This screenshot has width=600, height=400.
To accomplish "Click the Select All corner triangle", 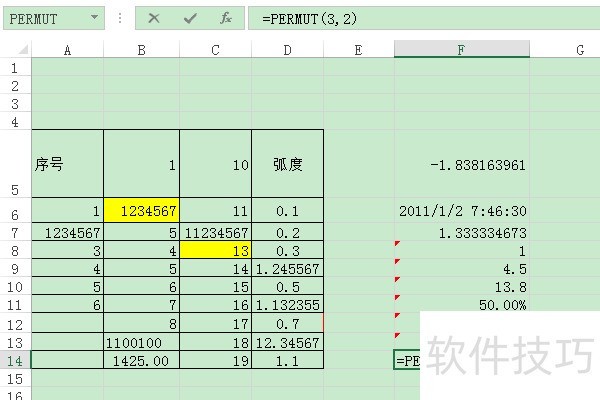I will (23, 49).
